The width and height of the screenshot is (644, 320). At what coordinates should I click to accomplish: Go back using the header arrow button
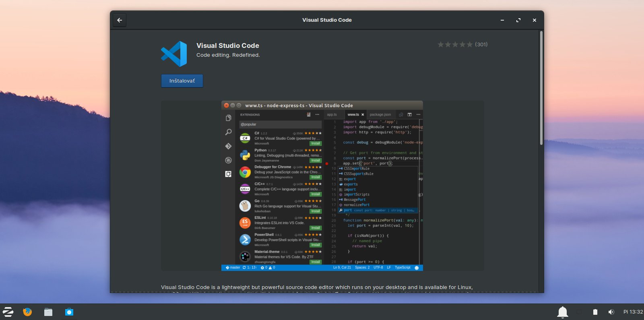pyautogui.click(x=120, y=20)
